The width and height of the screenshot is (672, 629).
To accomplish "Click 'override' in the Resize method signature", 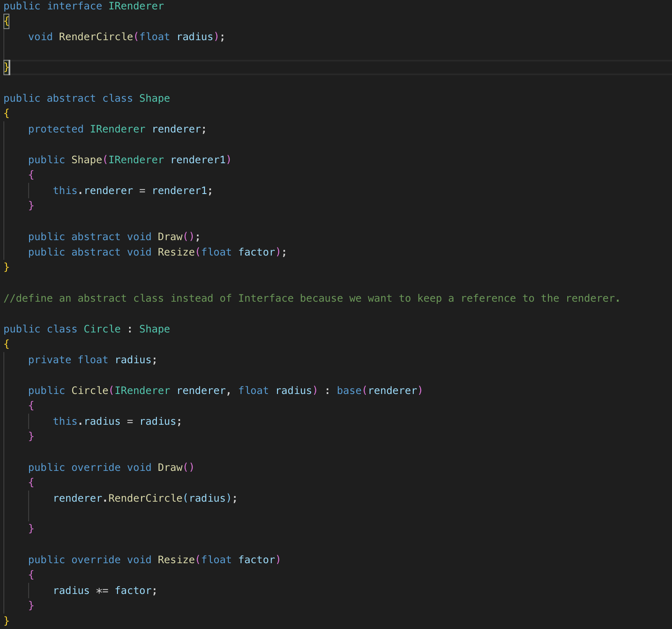I will [96, 560].
